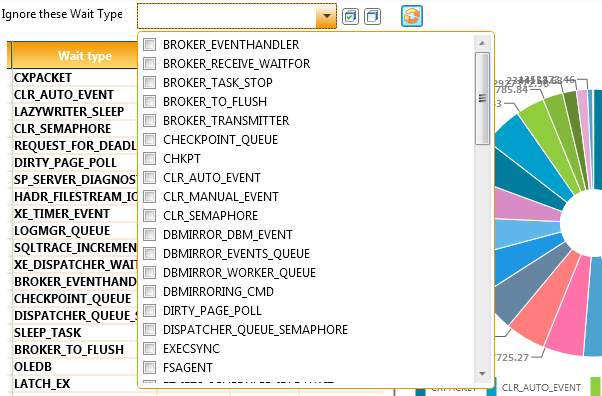Select BROKER_TO_FLUSH row in wait table
The width and height of the screenshot is (602, 396).
75,350
